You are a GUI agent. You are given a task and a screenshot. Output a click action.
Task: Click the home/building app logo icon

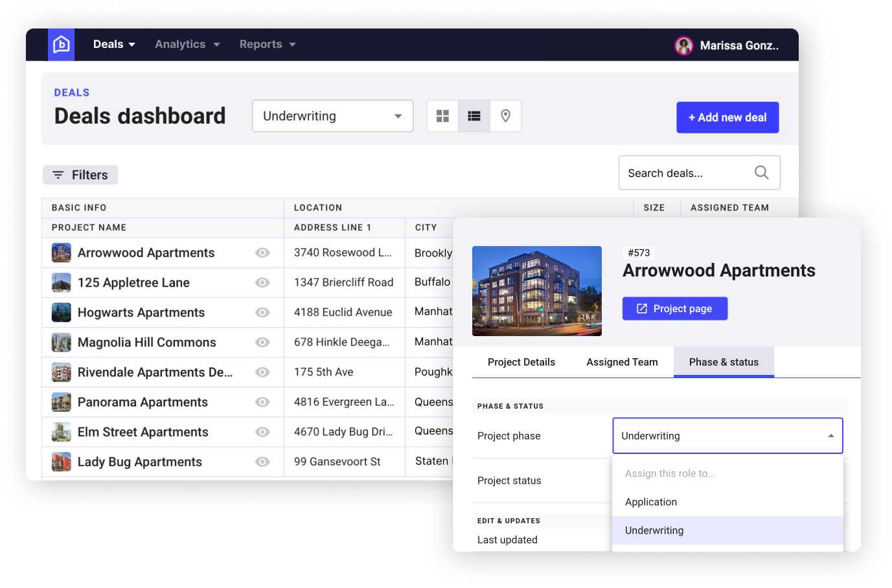point(61,44)
